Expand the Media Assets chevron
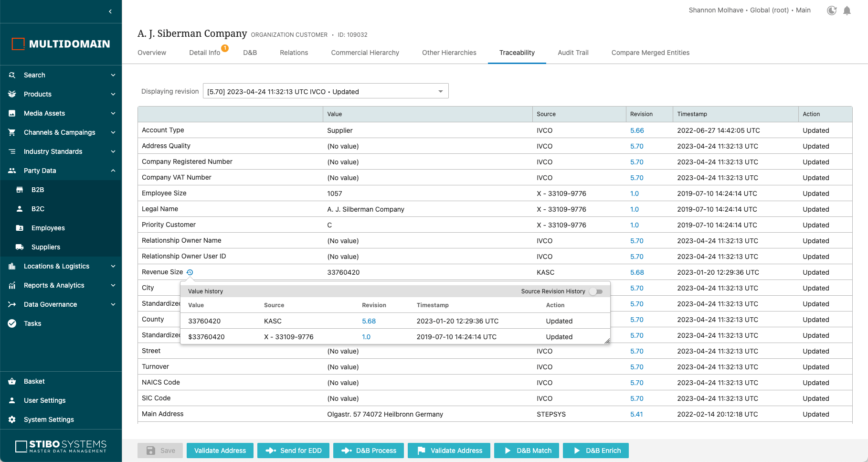 [x=113, y=113]
